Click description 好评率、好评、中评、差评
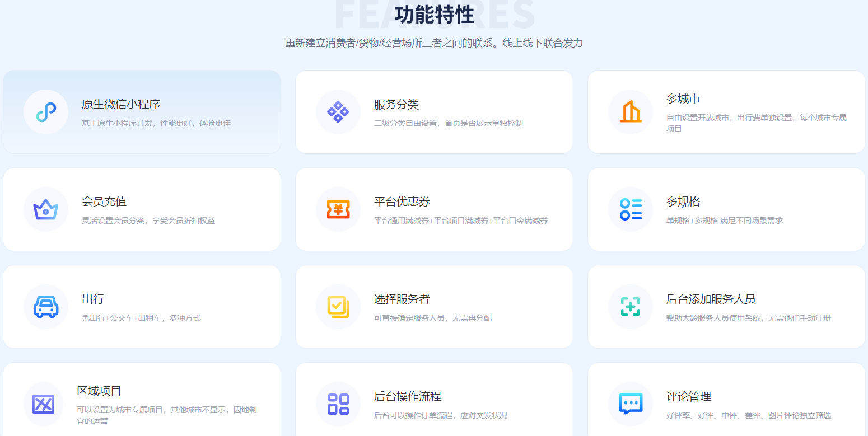This screenshot has width=868, height=436. pos(749,415)
